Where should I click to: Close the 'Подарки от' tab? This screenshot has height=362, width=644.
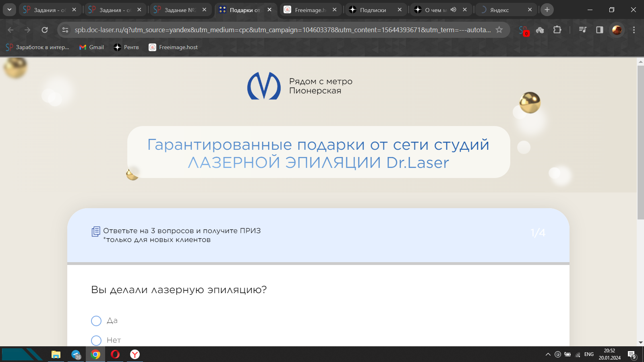(269, 10)
